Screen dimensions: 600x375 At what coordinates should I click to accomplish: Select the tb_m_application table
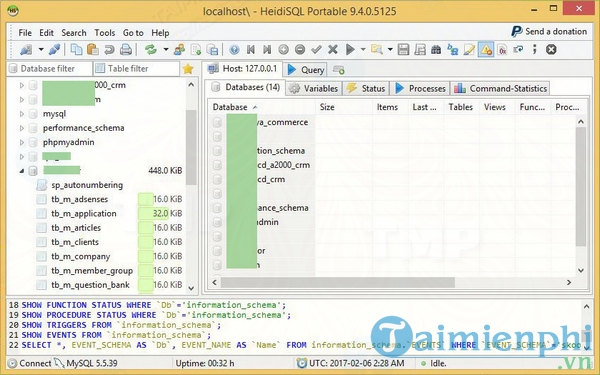[x=84, y=214]
